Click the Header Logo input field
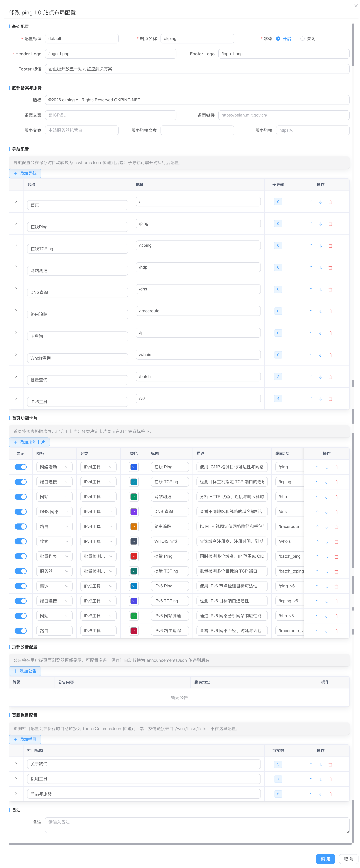The width and height of the screenshot is (360, 868). coord(111,54)
